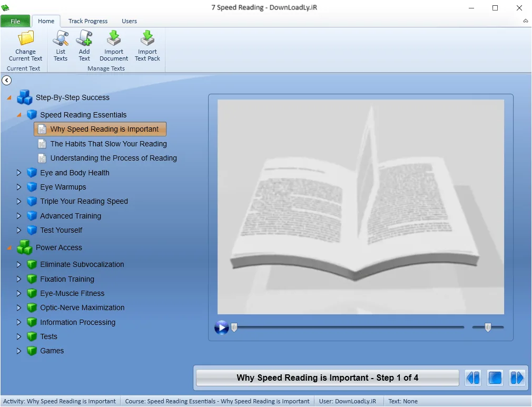
Task: Open the File menu
Action: point(15,21)
